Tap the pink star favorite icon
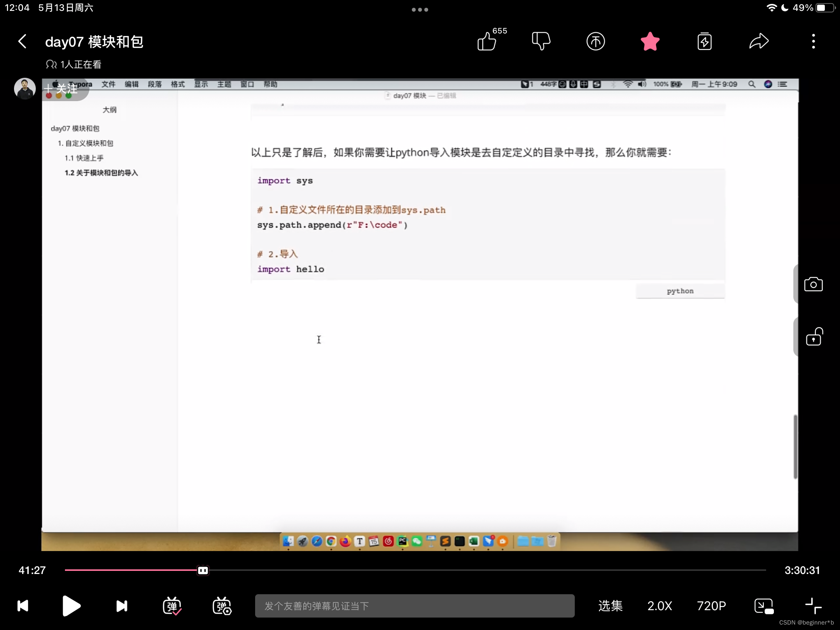 650,41
